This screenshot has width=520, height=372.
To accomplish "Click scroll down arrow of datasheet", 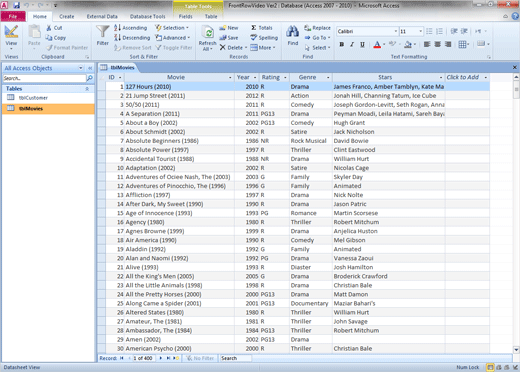I will pos(516,350).
